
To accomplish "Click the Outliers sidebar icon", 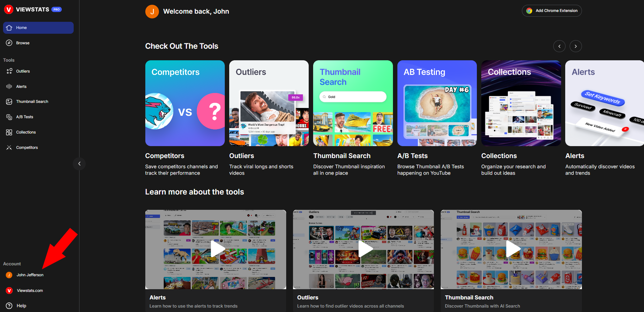I will (x=9, y=71).
